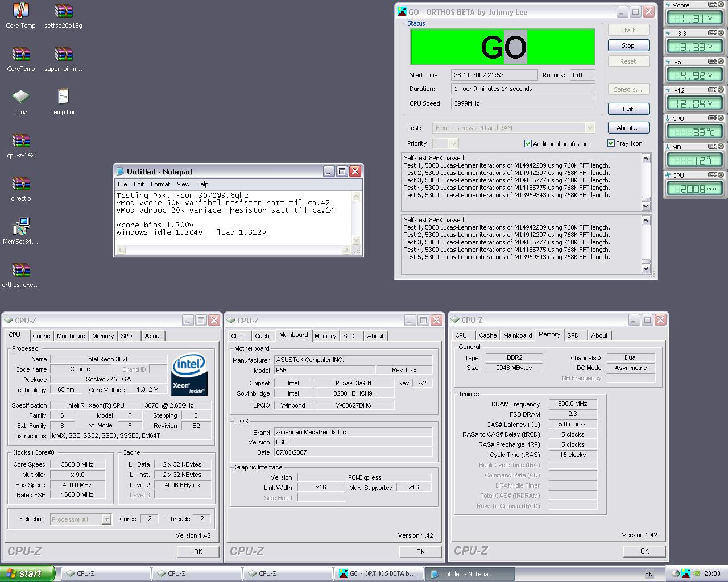Viewport: 728px width, 582px height.
Task: Click the Orthos window title bar icon
Action: [402, 11]
